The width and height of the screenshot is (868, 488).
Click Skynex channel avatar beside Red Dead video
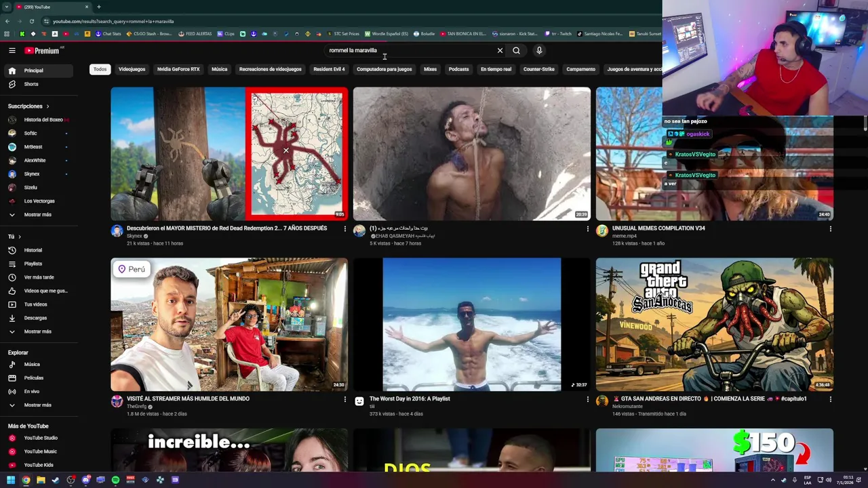[117, 231]
